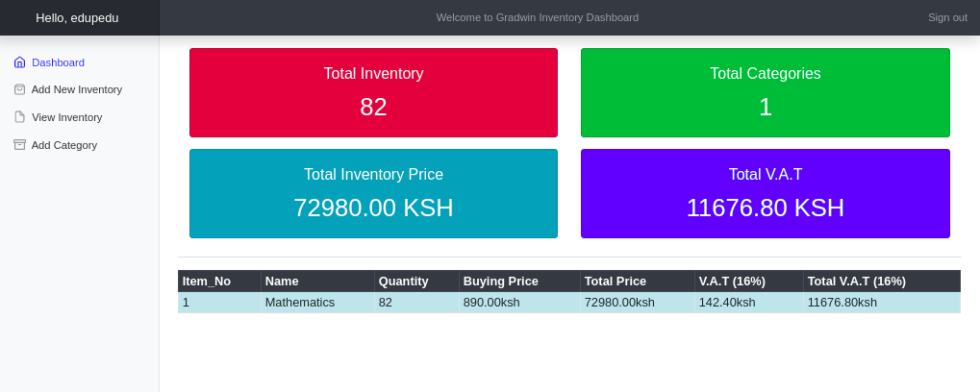Screen dimensions: 980x392
Task: Click the Add Category archive icon
Action: point(19,145)
